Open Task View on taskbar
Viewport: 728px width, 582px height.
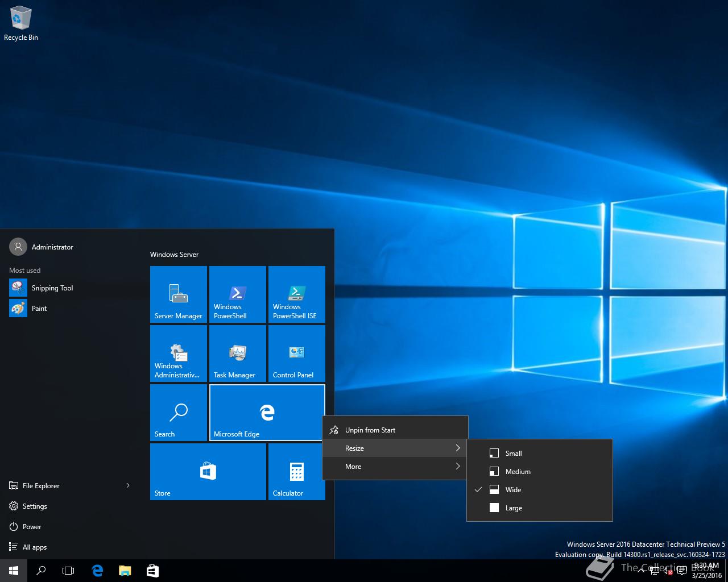(x=68, y=571)
